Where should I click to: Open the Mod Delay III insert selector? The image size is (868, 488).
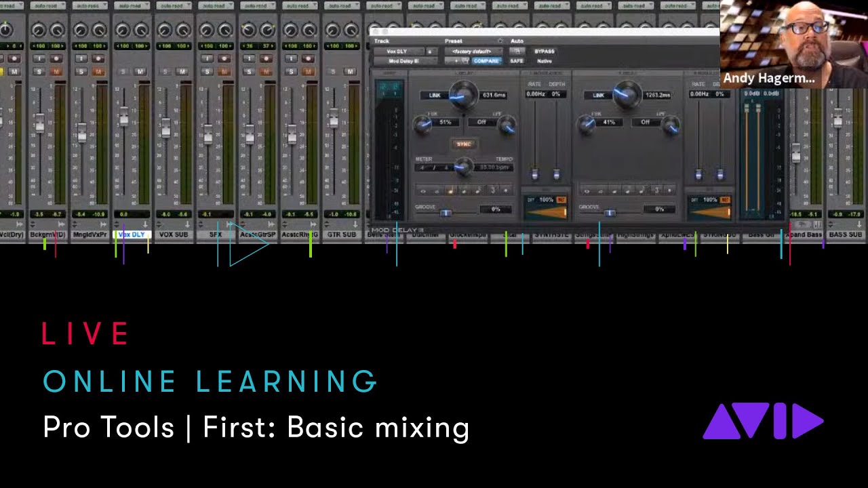tap(405, 61)
